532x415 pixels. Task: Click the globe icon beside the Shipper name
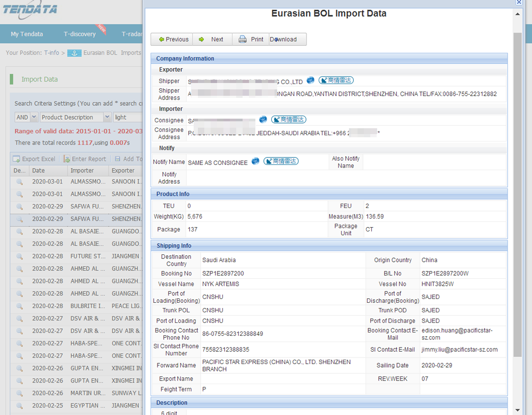311,80
